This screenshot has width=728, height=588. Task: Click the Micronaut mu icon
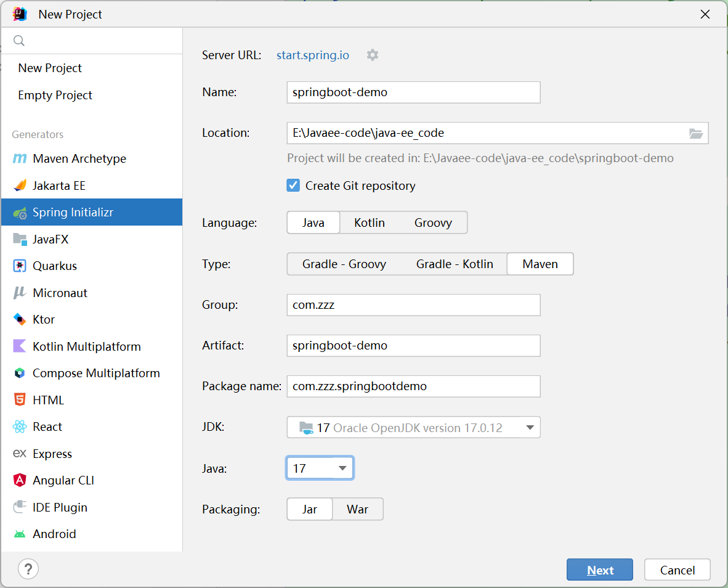click(20, 293)
